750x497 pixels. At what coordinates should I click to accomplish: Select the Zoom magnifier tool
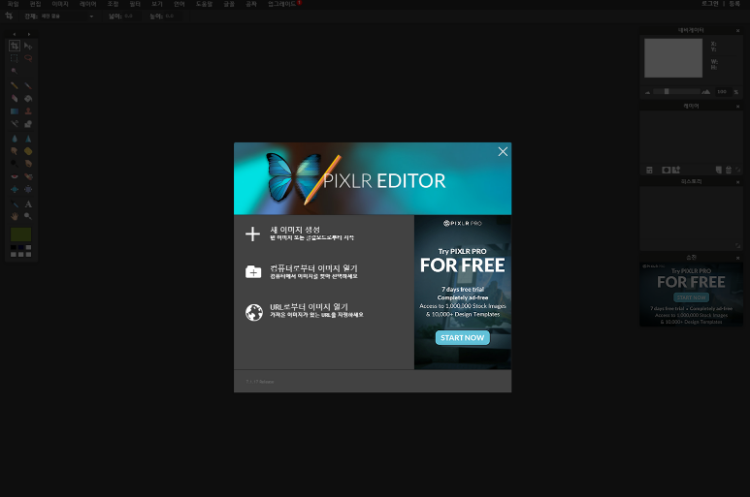point(28,217)
